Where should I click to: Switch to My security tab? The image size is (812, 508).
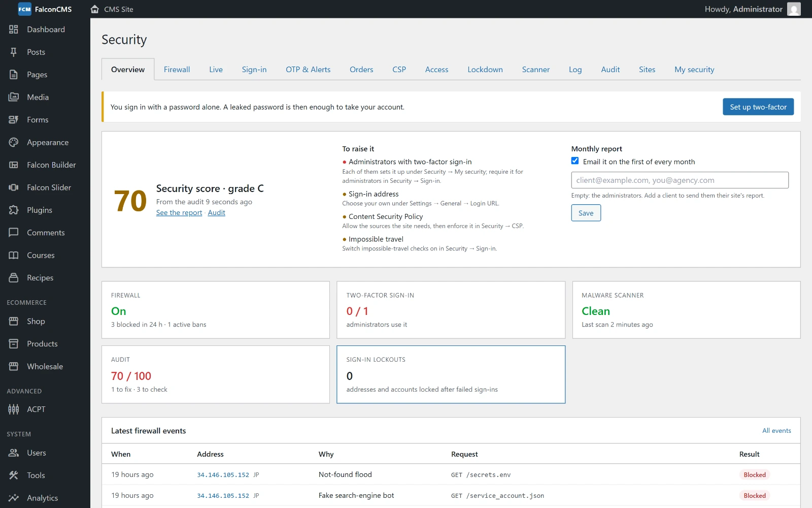(694, 70)
